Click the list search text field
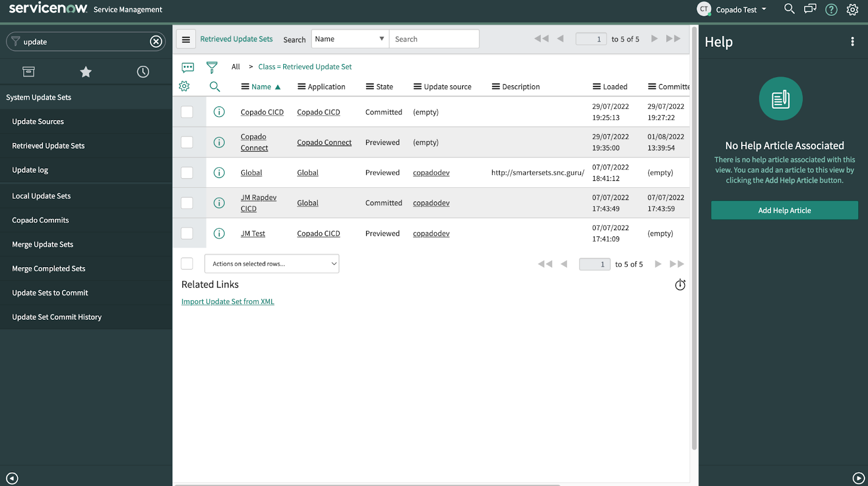The image size is (868, 486). [x=434, y=39]
